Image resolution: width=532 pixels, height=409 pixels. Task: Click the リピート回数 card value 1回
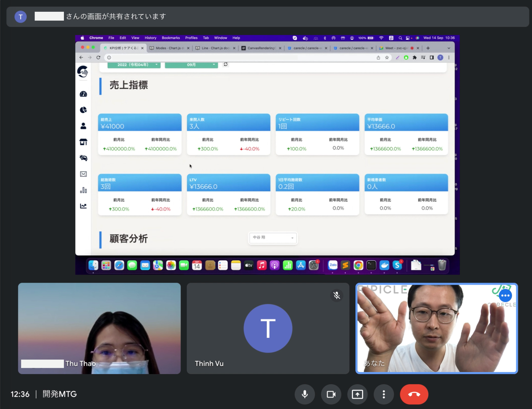tap(283, 126)
